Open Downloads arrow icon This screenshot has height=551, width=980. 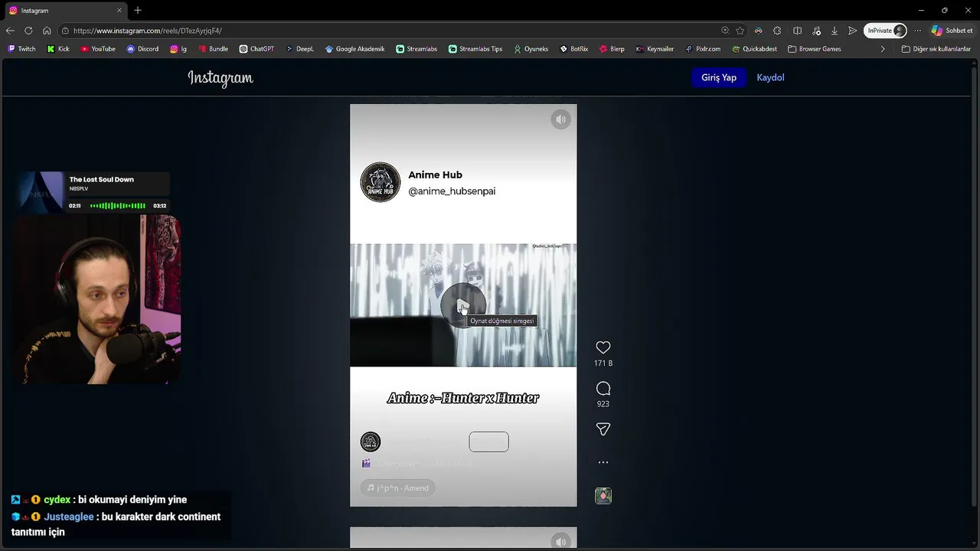(835, 31)
